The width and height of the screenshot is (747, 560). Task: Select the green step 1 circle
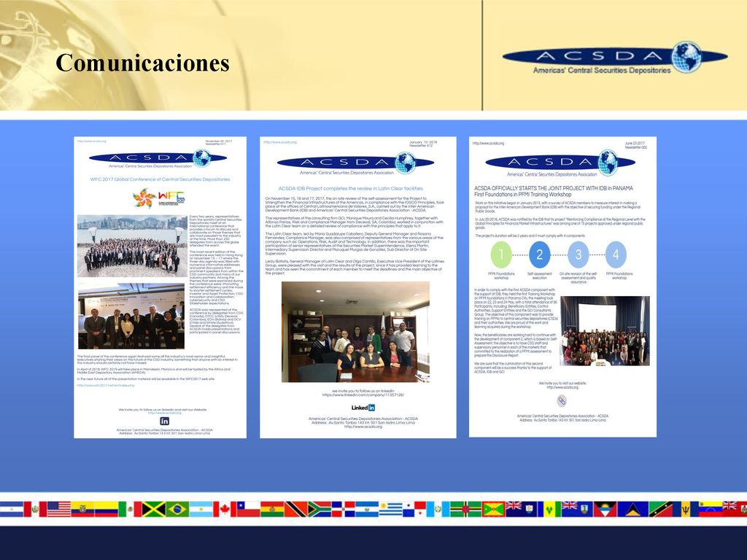pos(500,254)
